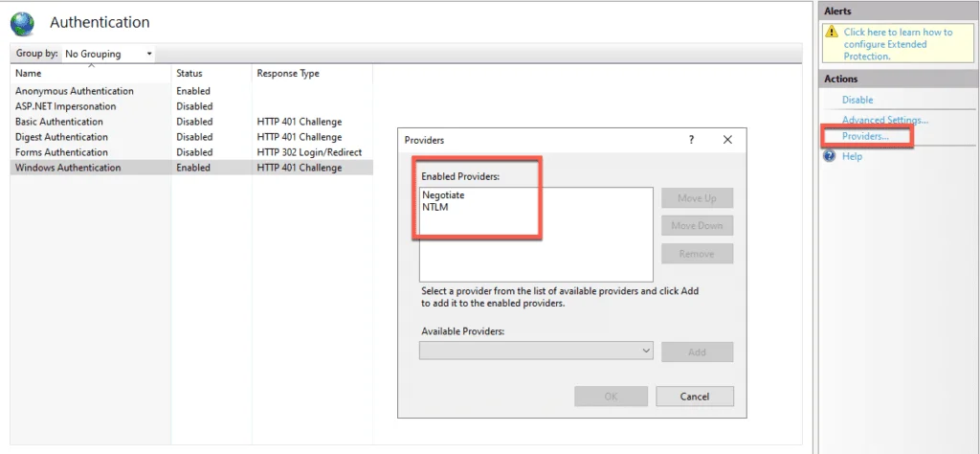980x454 pixels.
Task: Sort by the Response Type column header
Action: tap(288, 73)
